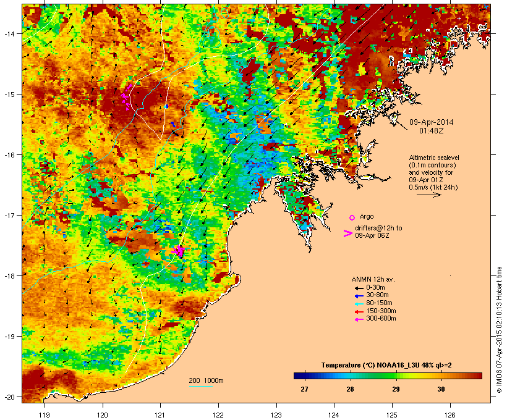Image resolution: width=507 pixels, height=420 pixels.
Task: Click latitude axis label -17
Action: (9, 215)
